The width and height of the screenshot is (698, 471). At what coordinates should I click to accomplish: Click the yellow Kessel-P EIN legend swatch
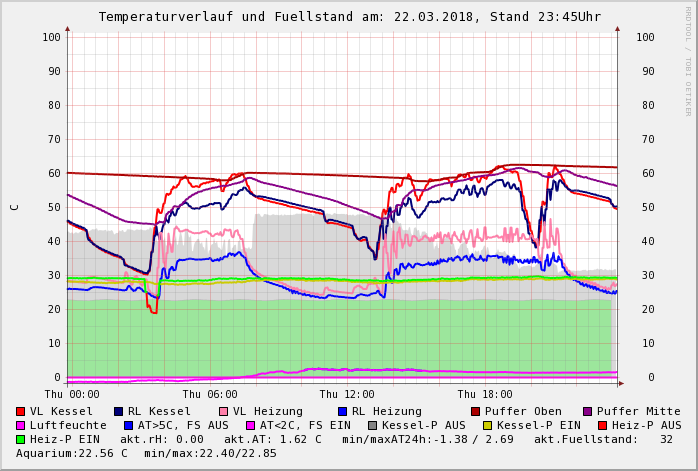490,425
